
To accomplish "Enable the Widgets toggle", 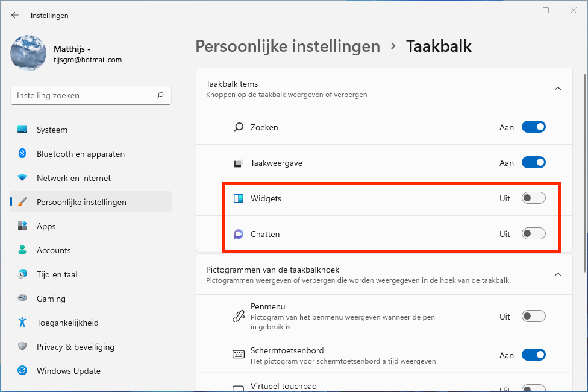I will tap(533, 198).
